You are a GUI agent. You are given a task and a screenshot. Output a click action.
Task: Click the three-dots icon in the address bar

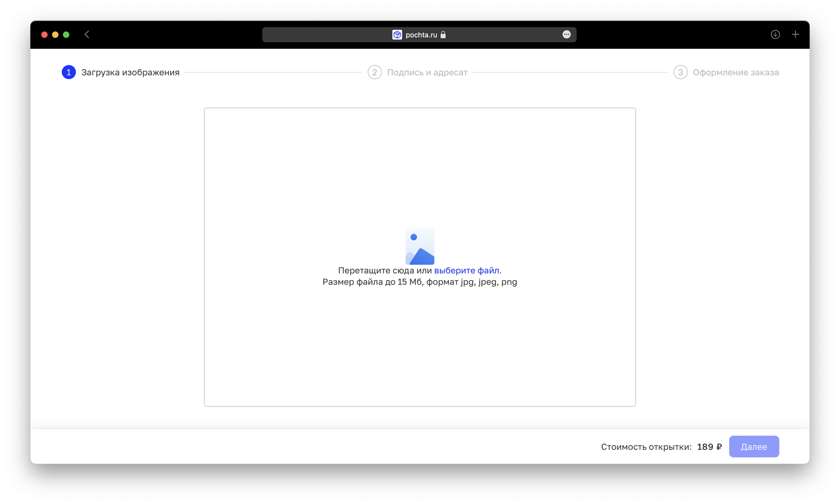[567, 34]
